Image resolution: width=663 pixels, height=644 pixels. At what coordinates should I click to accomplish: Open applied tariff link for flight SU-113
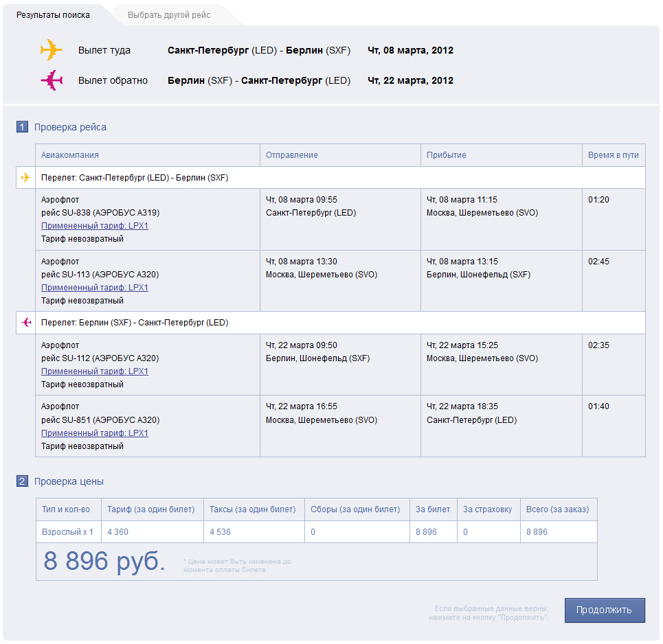coord(95,288)
